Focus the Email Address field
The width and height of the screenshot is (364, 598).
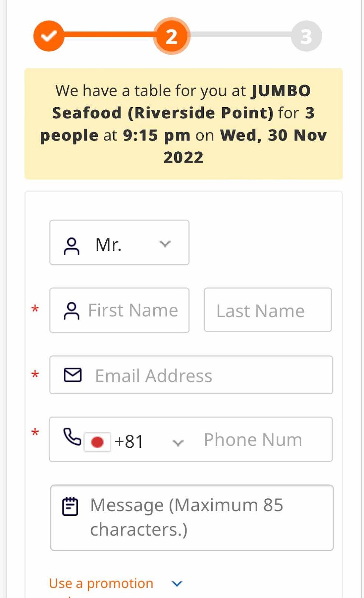tap(191, 375)
